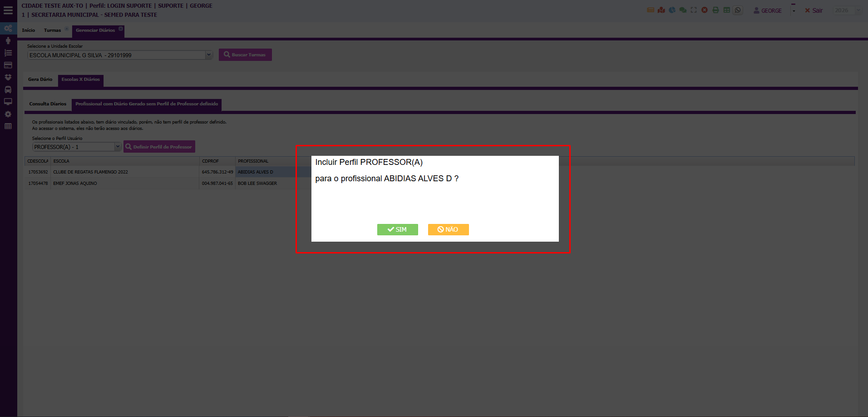Open the hamburger menu in the sidebar
This screenshot has width=868, height=417.
pos(8,10)
